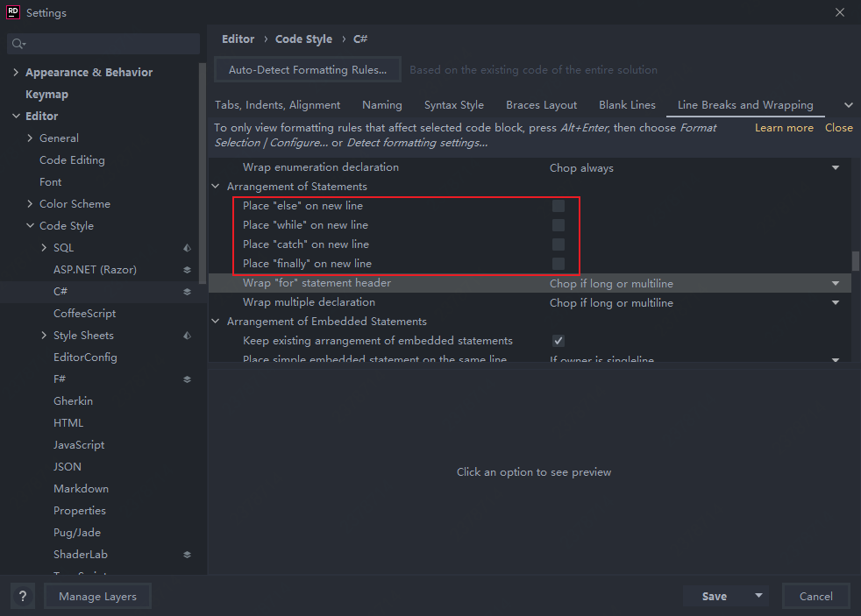
Task: Enable Place "else" on new line
Action: pos(559,205)
